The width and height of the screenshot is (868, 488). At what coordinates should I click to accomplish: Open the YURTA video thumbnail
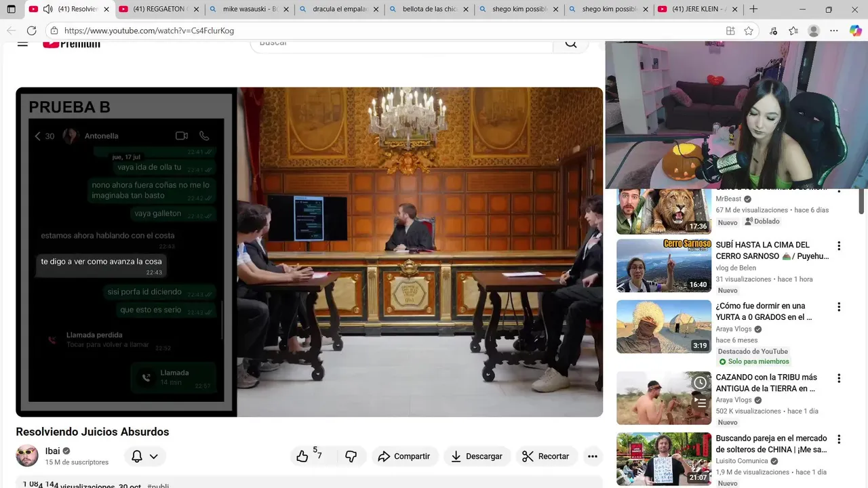tap(664, 327)
